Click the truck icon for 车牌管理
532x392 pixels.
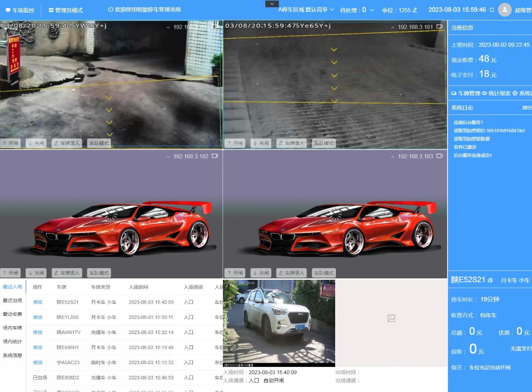[x=454, y=93]
